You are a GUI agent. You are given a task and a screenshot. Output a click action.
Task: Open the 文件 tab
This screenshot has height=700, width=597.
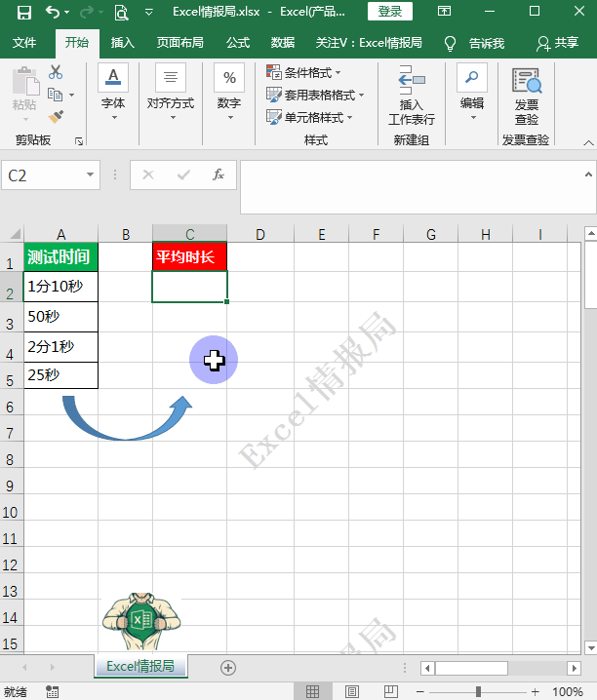24,43
